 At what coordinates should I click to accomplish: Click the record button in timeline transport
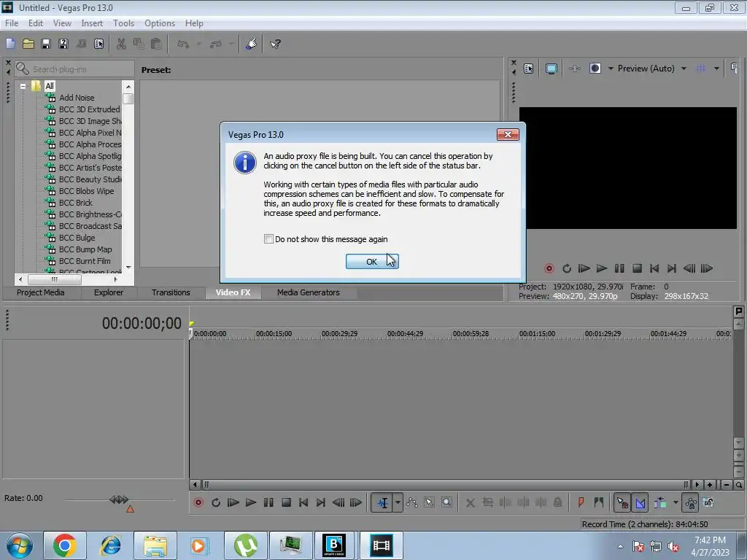coord(198,502)
